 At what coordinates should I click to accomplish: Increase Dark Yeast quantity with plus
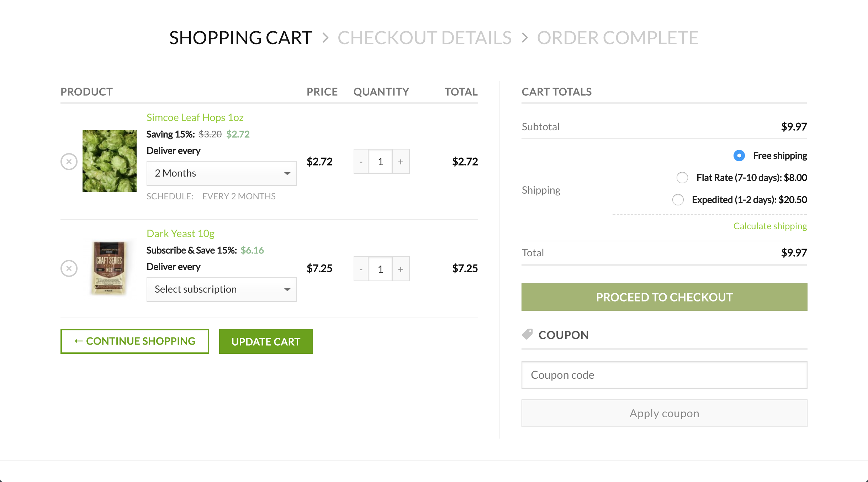(401, 269)
